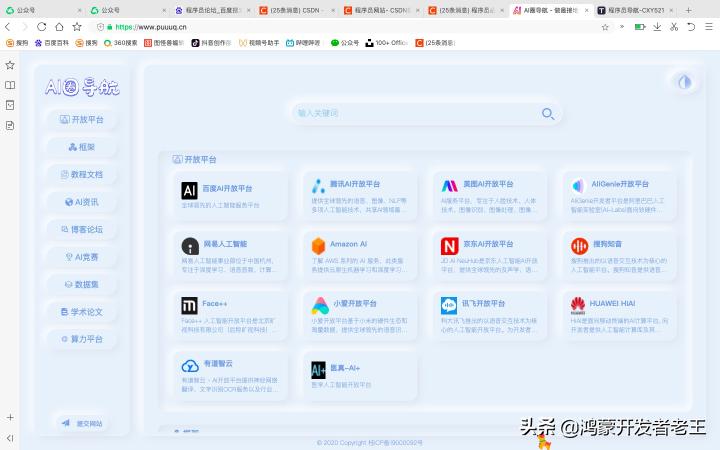720x450 pixels.
Task: Click the 医真-AI+ logo icon
Action: click(x=318, y=370)
